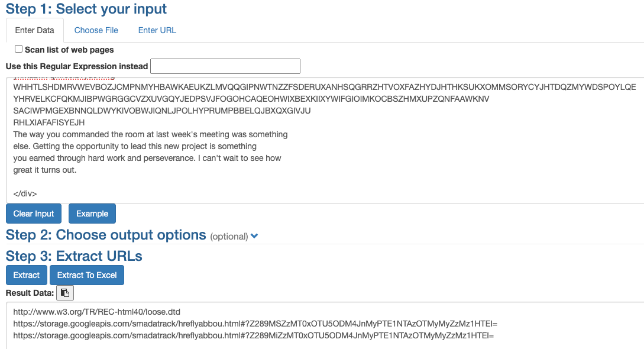Focus the Regular Expression input field
644x349 pixels.
[x=225, y=66]
